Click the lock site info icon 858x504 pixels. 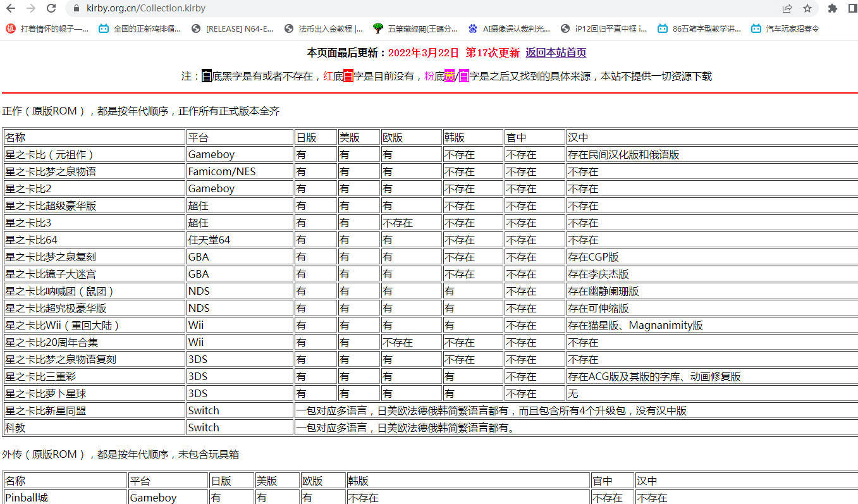pyautogui.click(x=76, y=8)
